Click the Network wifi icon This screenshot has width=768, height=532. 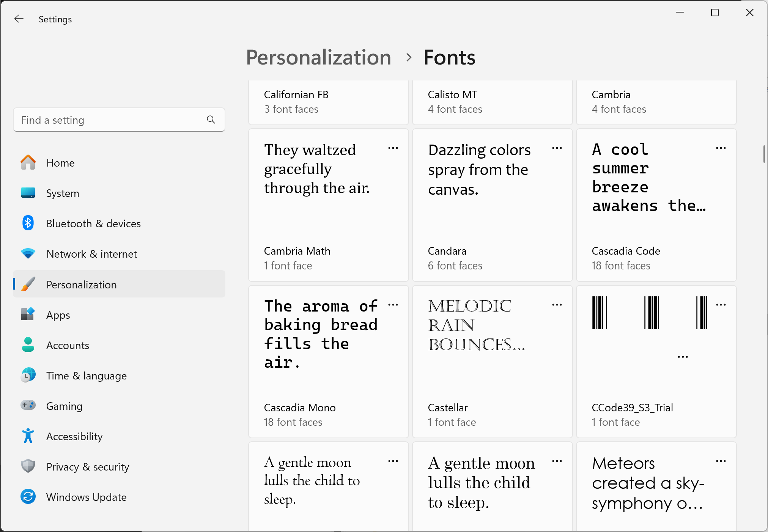coord(28,253)
